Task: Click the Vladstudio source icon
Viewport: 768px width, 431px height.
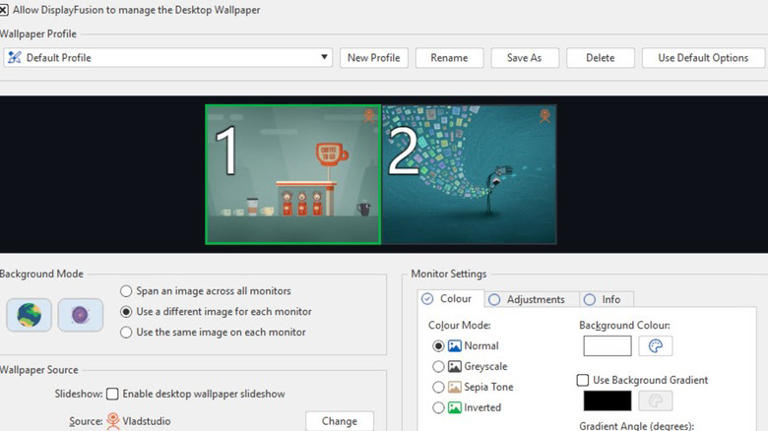Action: click(113, 421)
